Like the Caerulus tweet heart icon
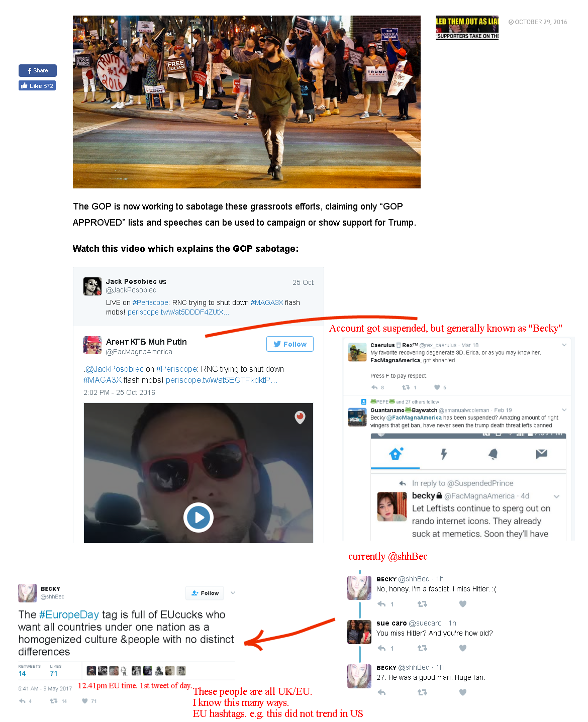The width and height of the screenshot is (588, 722). (437, 387)
